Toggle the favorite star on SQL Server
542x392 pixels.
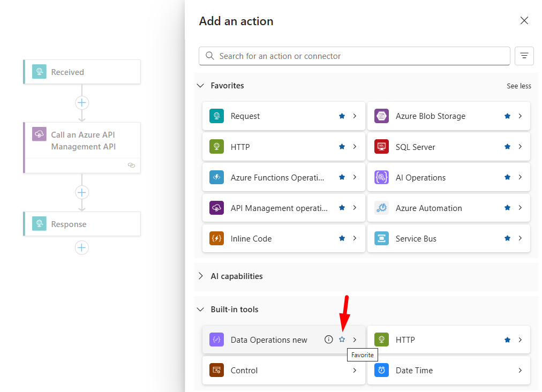click(507, 147)
